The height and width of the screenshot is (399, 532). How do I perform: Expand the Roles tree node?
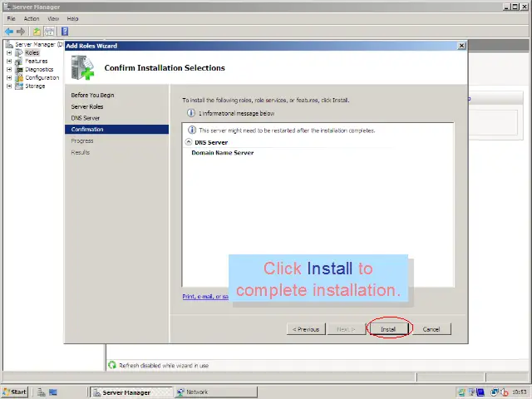[x=9, y=52]
